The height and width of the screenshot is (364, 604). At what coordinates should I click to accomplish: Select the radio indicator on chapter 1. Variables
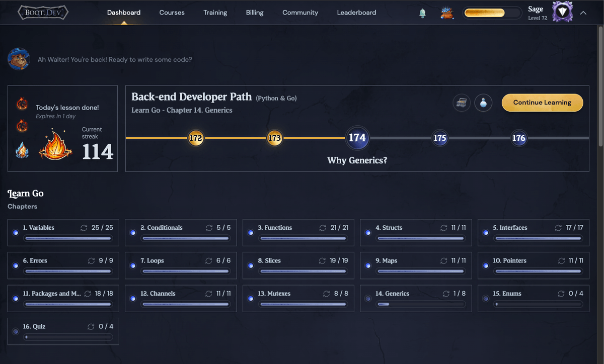coord(16,232)
